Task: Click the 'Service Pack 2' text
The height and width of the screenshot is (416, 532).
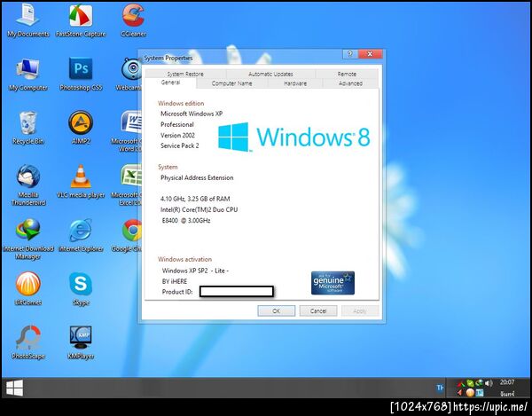Action: [180, 145]
